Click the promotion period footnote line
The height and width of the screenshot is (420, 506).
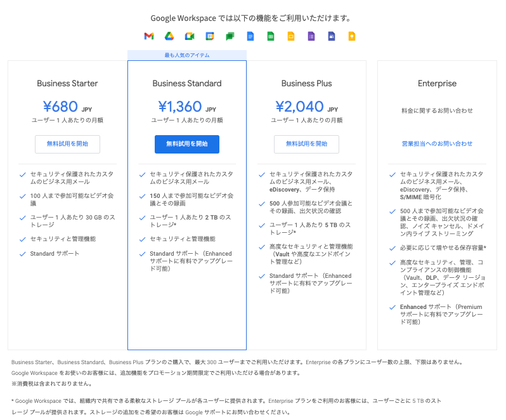(x=156, y=373)
